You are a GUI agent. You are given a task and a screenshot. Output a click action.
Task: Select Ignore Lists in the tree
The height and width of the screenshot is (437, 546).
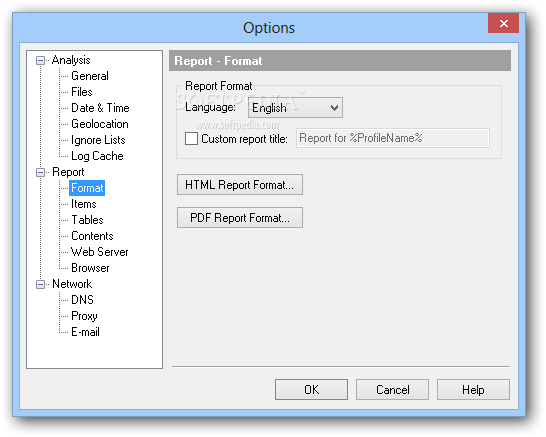98,140
